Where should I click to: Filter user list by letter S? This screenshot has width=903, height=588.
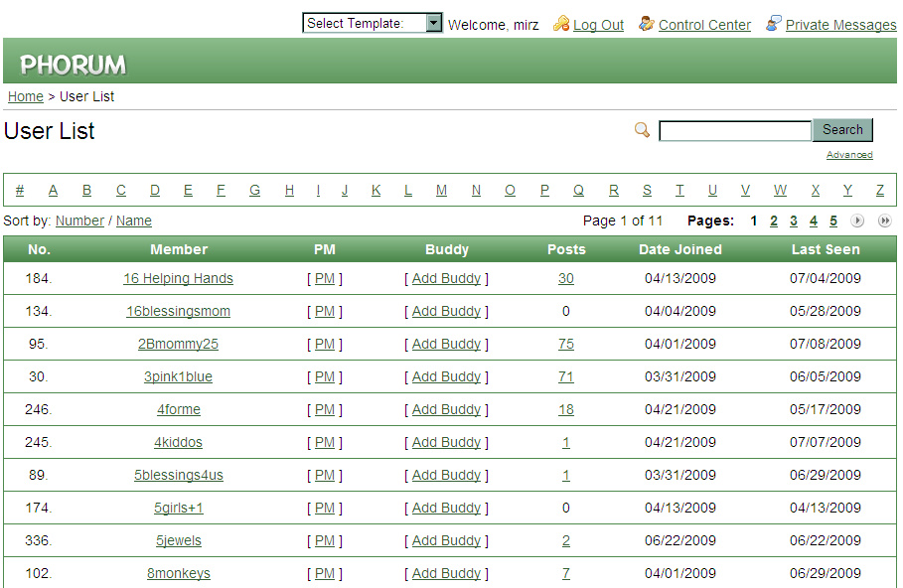pos(647,191)
